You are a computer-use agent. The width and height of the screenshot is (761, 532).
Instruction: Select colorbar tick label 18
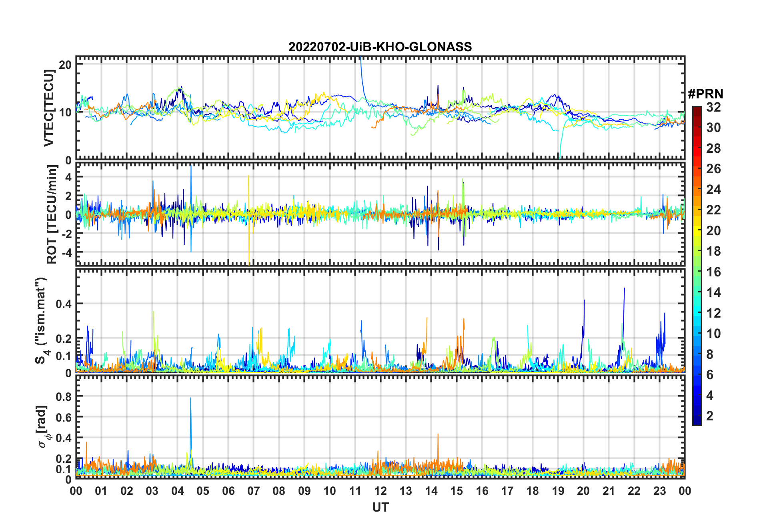pos(713,251)
